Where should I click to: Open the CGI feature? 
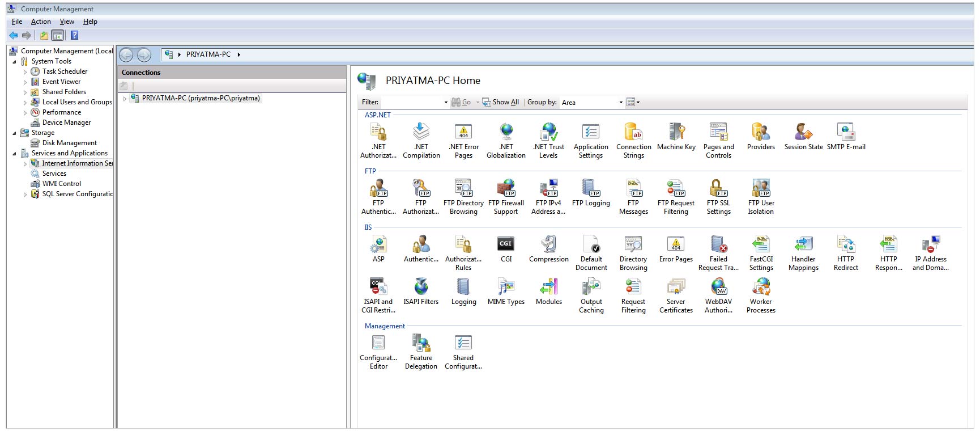tap(506, 248)
